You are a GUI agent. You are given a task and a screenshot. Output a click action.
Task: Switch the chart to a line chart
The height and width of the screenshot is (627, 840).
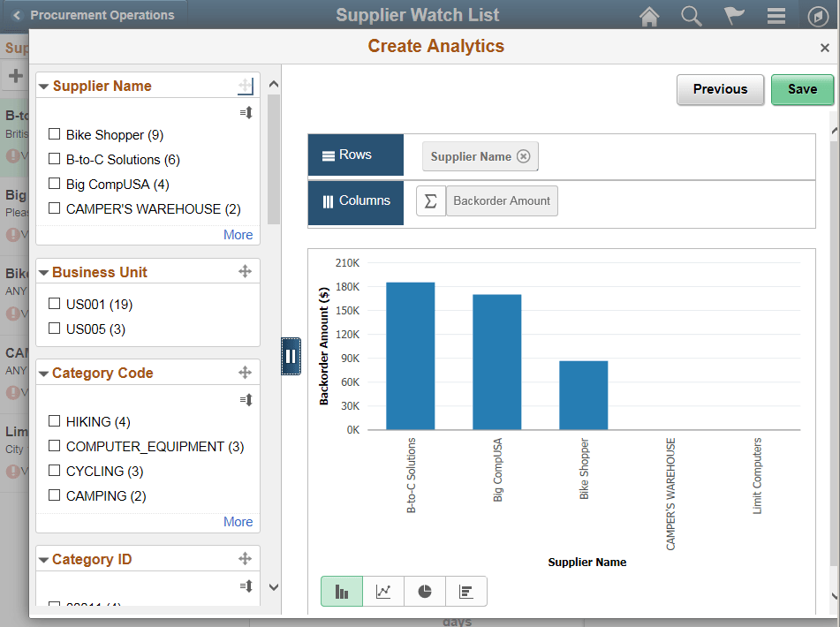pos(383,591)
